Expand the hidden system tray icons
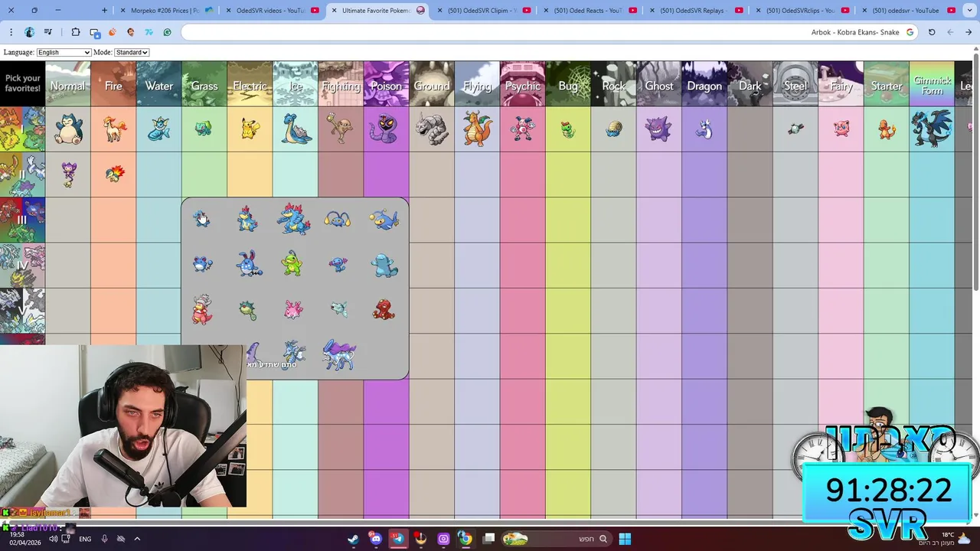 click(x=137, y=539)
